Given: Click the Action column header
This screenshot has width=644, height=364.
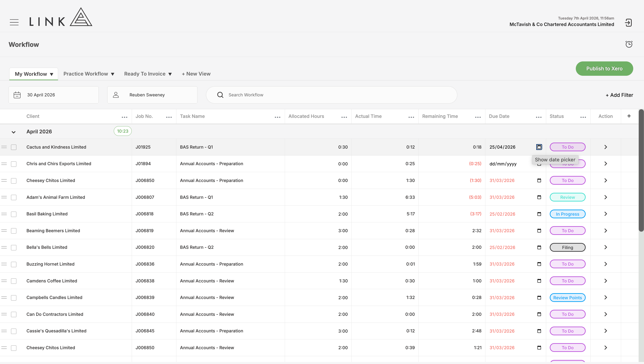Looking at the screenshot, I should click(605, 116).
